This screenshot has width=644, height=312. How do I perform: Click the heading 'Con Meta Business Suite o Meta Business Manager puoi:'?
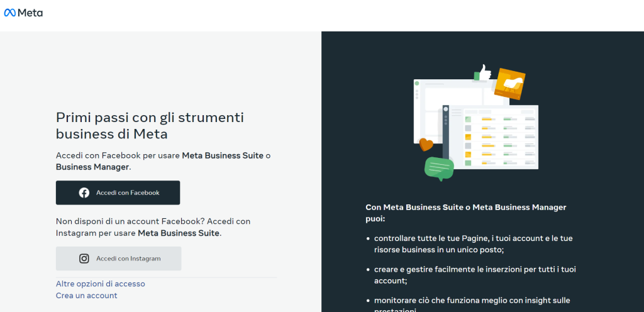pos(466,213)
